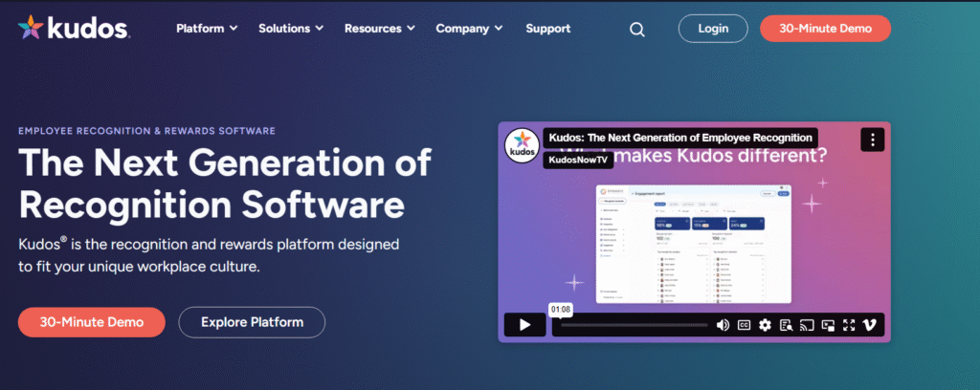This screenshot has height=390, width=980.
Task: Enable picture-in-picture mode
Action: [828, 324]
